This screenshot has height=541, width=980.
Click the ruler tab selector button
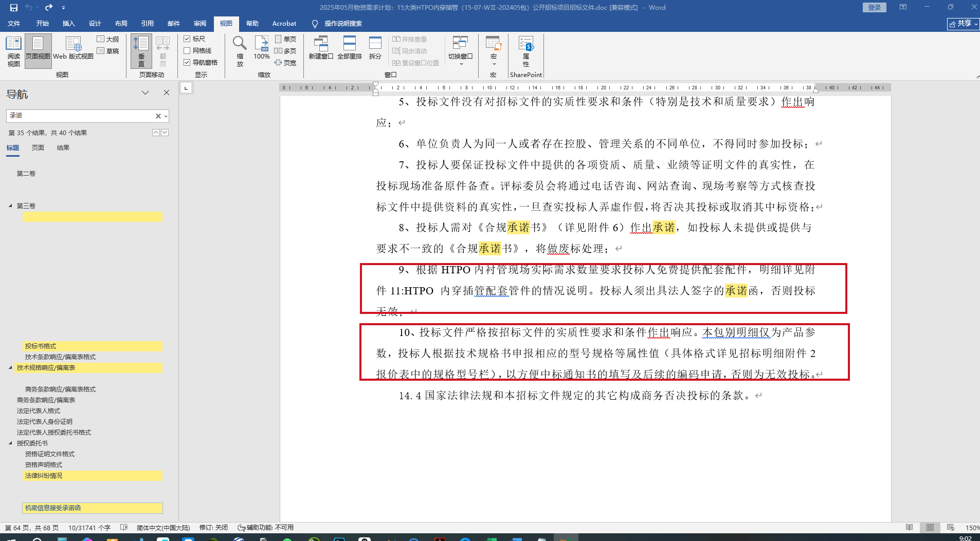pyautogui.click(x=186, y=88)
